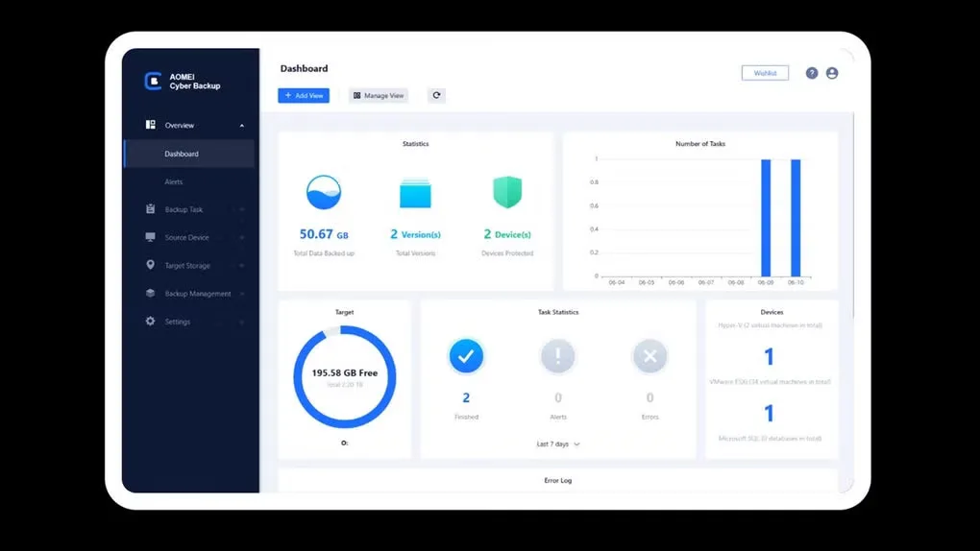
Task: Expand the Backup Management menu
Action: [x=242, y=294]
